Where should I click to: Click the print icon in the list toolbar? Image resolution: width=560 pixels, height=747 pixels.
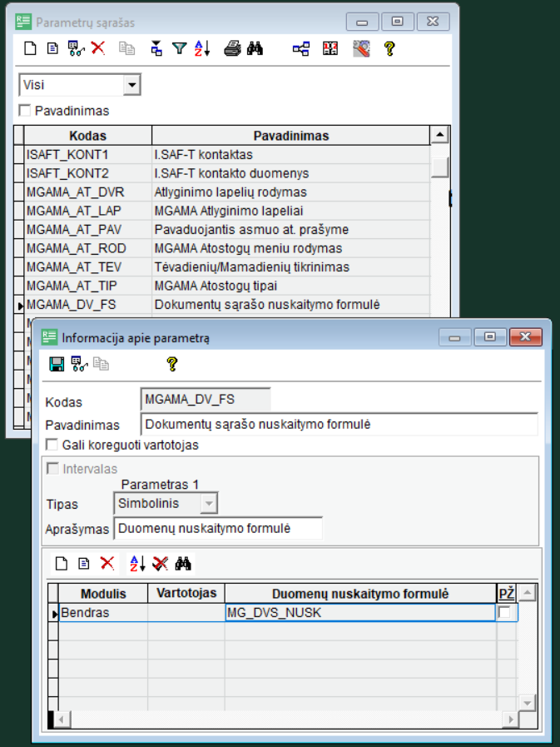click(x=233, y=49)
